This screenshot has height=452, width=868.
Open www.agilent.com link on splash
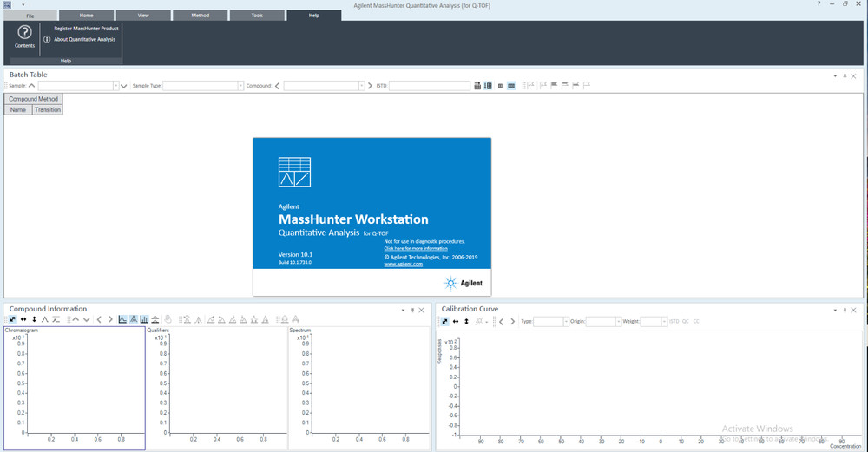coord(403,265)
